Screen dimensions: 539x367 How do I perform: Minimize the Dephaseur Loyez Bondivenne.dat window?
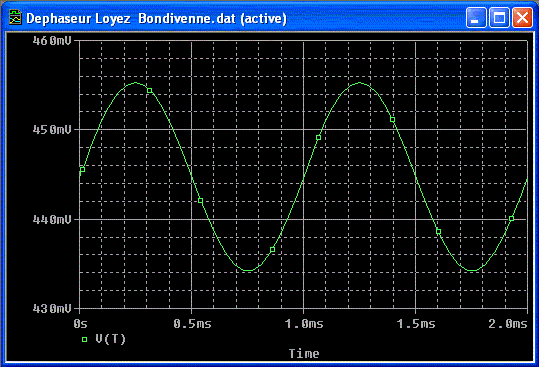(x=476, y=18)
